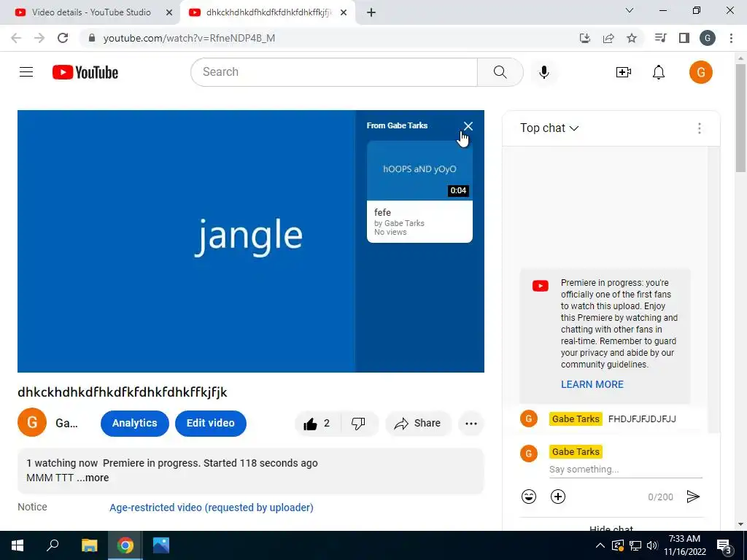Close the From Gabe Tarks card panel
Image resolution: width=747 pixels, height=560 pixels.
point(468,125)
